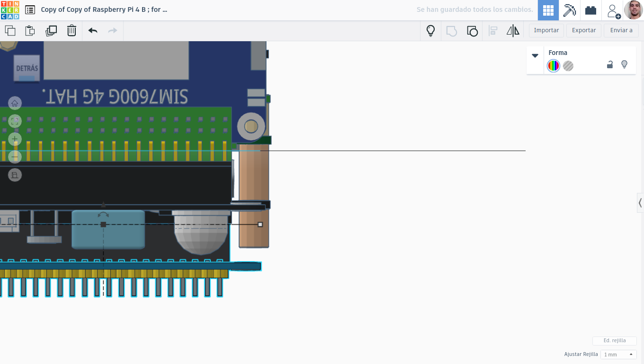Switch to the Bricks view
Image resolution: width=644 pixels, height=364 pixels.
pos(590,10)
